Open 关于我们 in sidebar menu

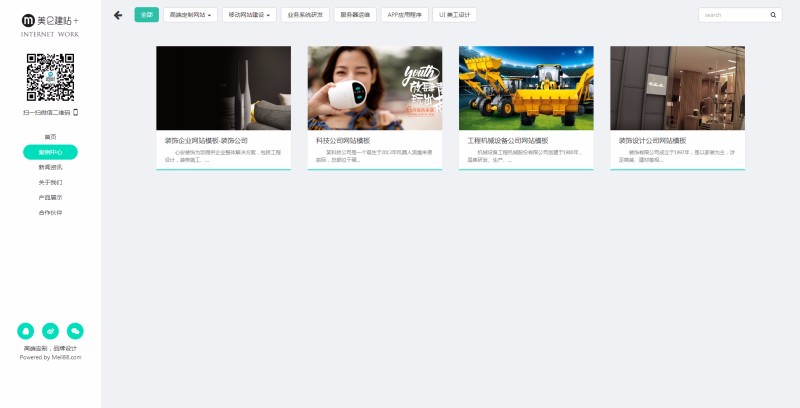click(51, 182)
